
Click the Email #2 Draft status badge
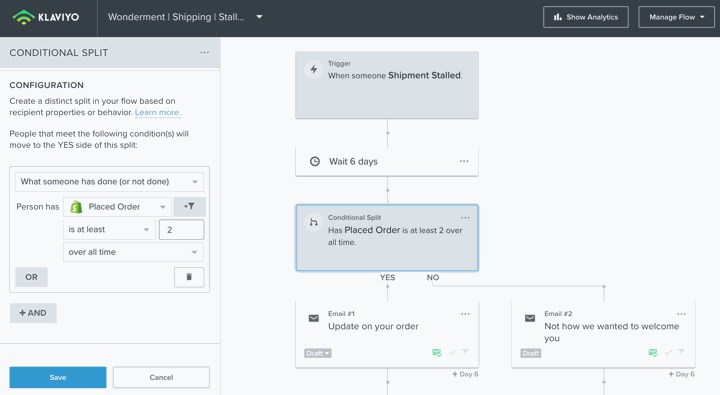[530, 353]
